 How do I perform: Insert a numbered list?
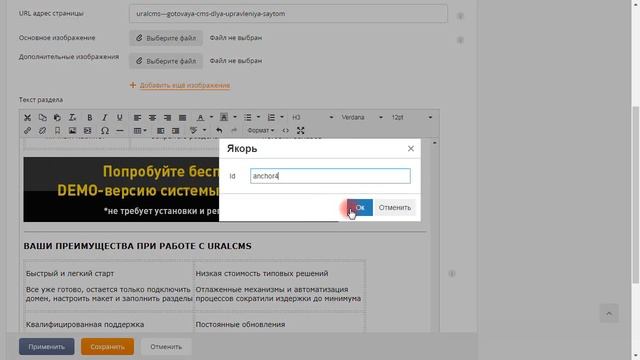[x=271, y=118]
